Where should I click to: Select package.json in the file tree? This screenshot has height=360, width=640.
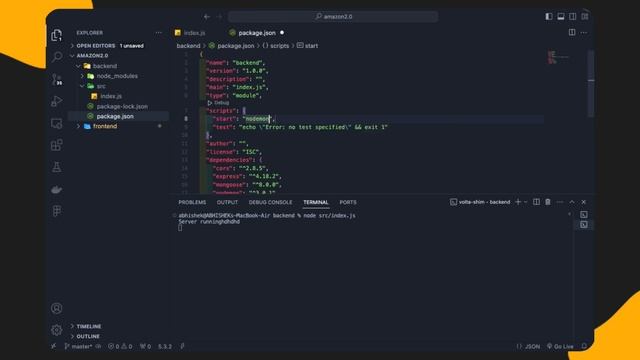[x=118, y=116]
